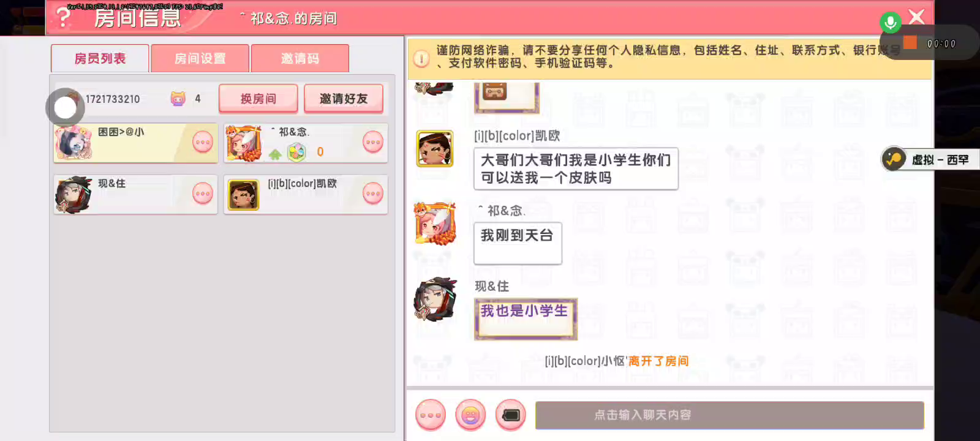Open the keyboard quick chat icon
The image size is (980, 441).
point(511,415)
